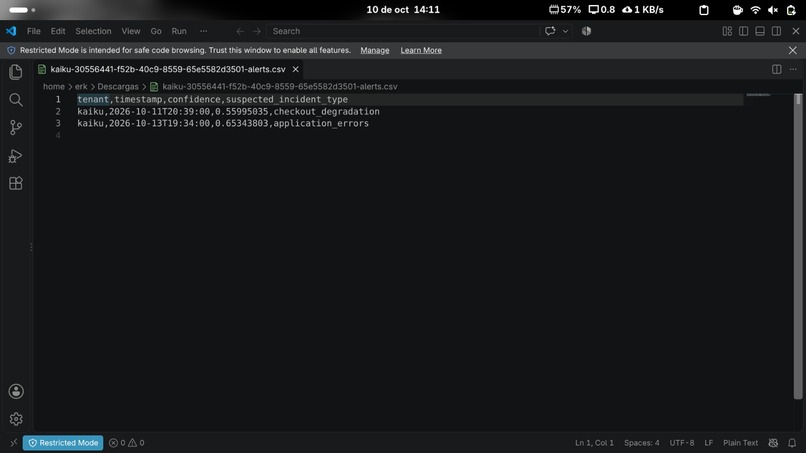806x453 pixels.
Task: Split the editor to the right
Action: click(x=777, y=69)
